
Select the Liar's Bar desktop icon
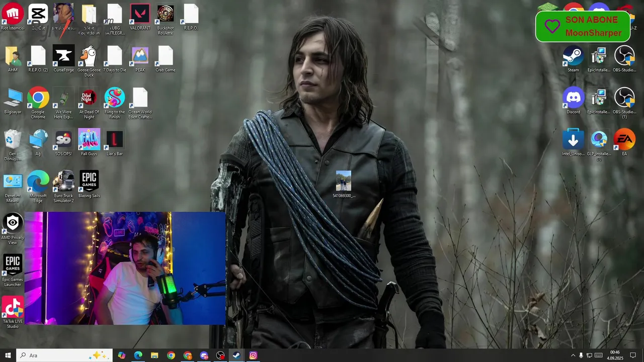[x=115, y=139]
